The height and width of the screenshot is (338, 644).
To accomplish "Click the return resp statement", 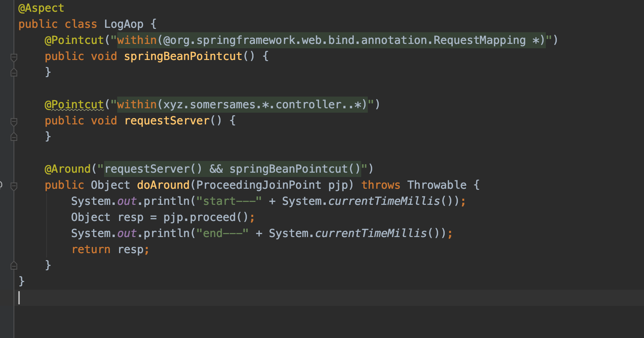I will pyautogui.click(x=110, y=249).
